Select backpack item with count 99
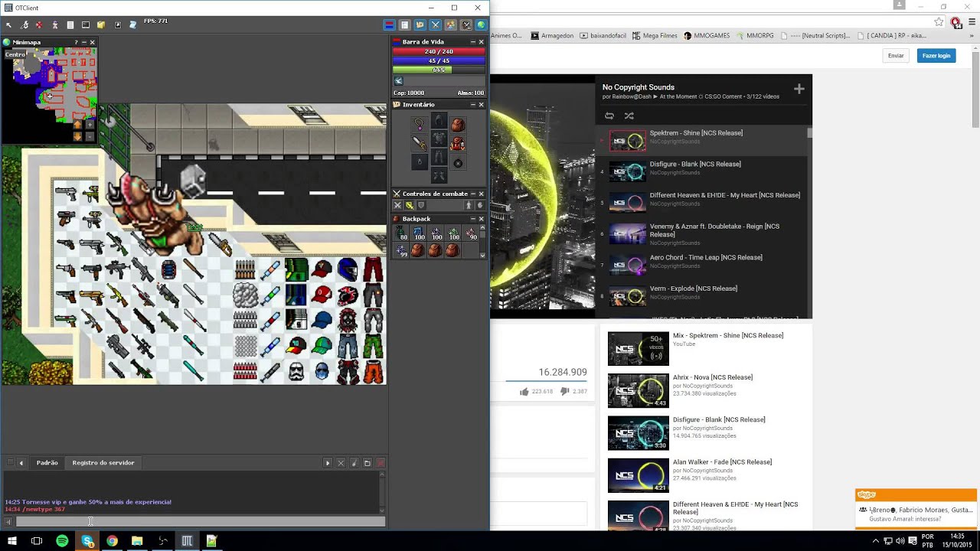This screenshot has height=551, width=980. (400, 251)
